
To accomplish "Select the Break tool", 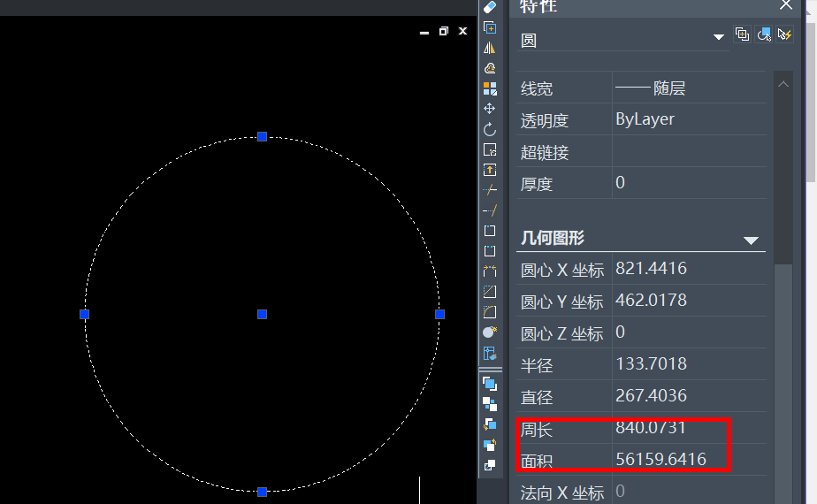I will click(490, 251).
